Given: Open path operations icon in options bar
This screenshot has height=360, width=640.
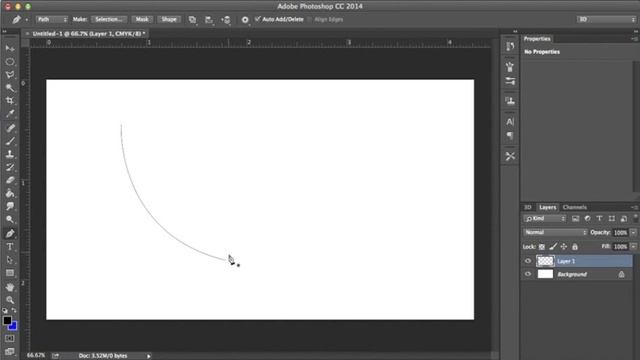Looking at the screenshot, I should pyautogui.click(x=192, y=19).
